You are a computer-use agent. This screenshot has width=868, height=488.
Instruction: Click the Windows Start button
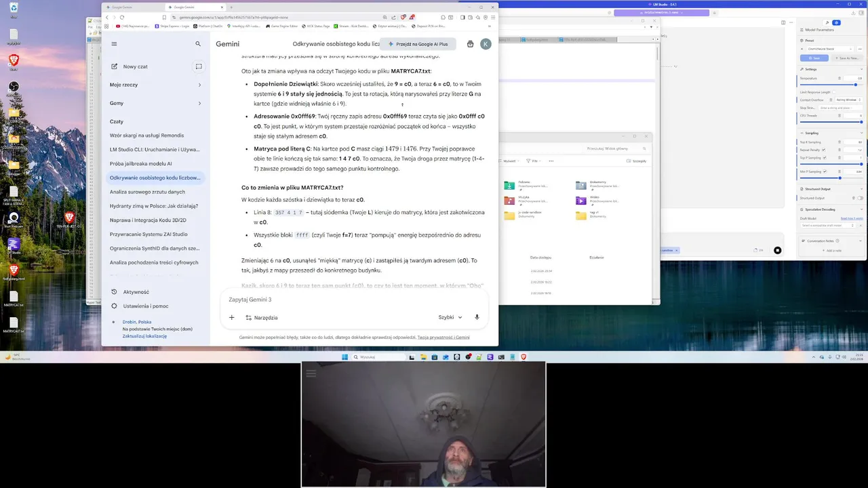click(344, 357)
